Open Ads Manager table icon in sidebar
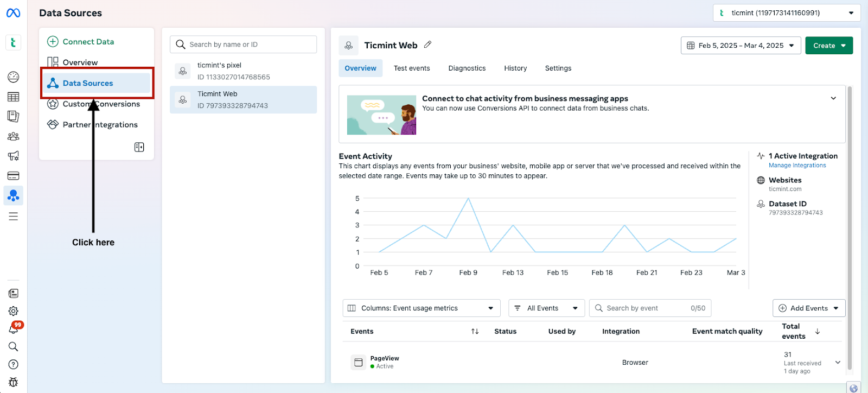The height and width of the screenshot is (393, 868). 13,97
